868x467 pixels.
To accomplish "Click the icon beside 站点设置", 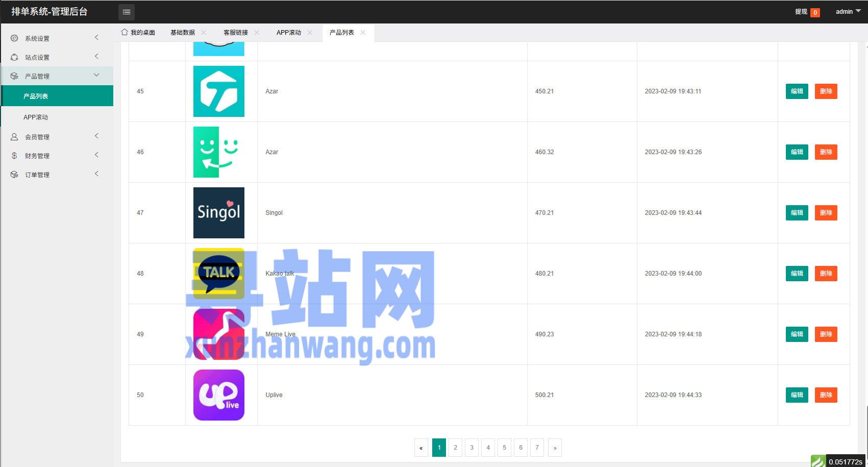I will tap(14, 57).
